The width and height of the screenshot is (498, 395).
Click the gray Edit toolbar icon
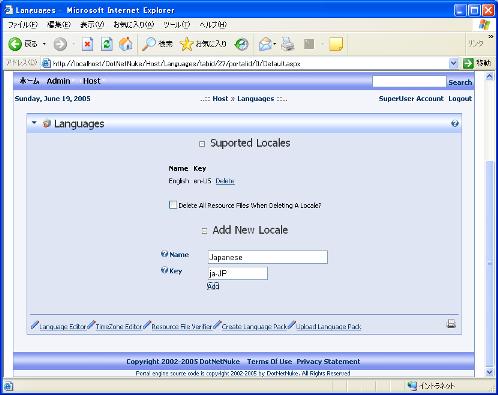pyautogui.click(x=309, y=44)
